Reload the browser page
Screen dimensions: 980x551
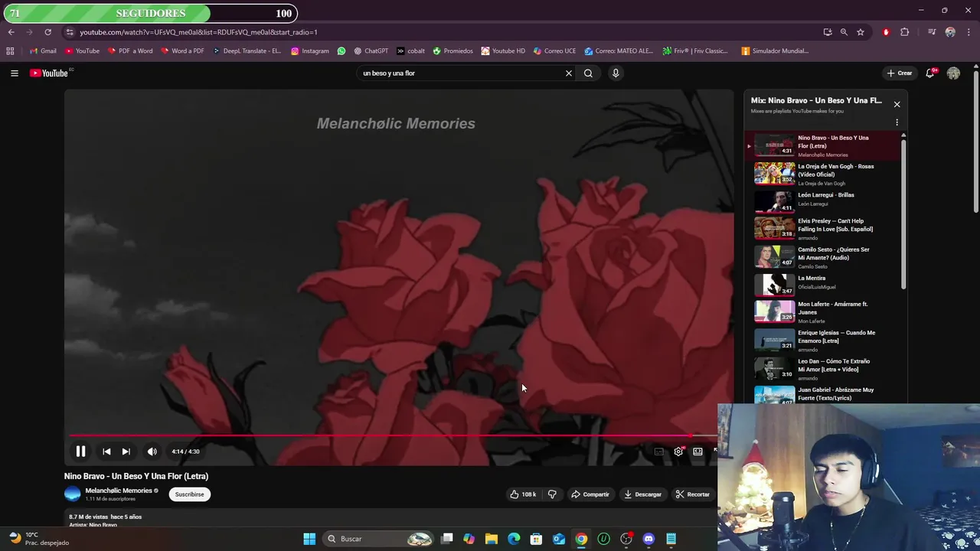click(47, 32)
